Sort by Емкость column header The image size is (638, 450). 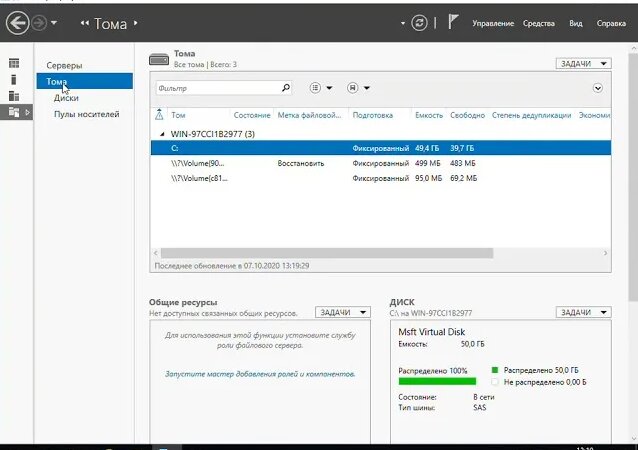click(429, 115)
